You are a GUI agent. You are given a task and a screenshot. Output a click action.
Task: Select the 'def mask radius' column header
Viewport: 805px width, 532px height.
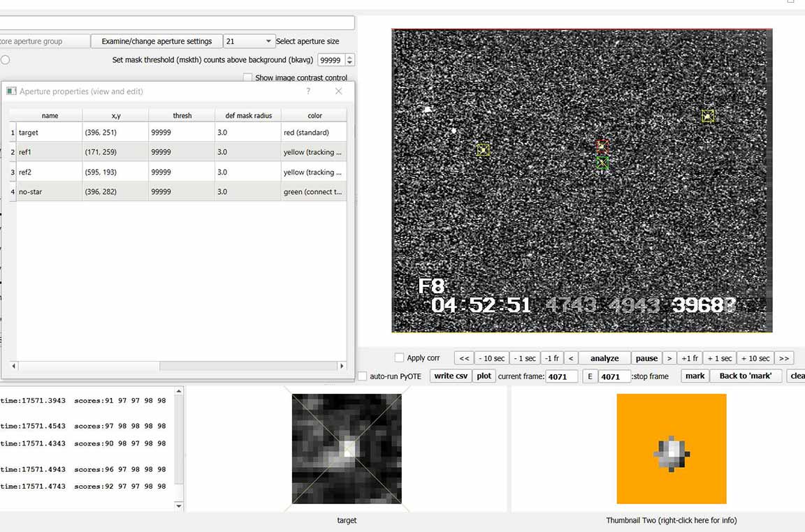[248, 115]
